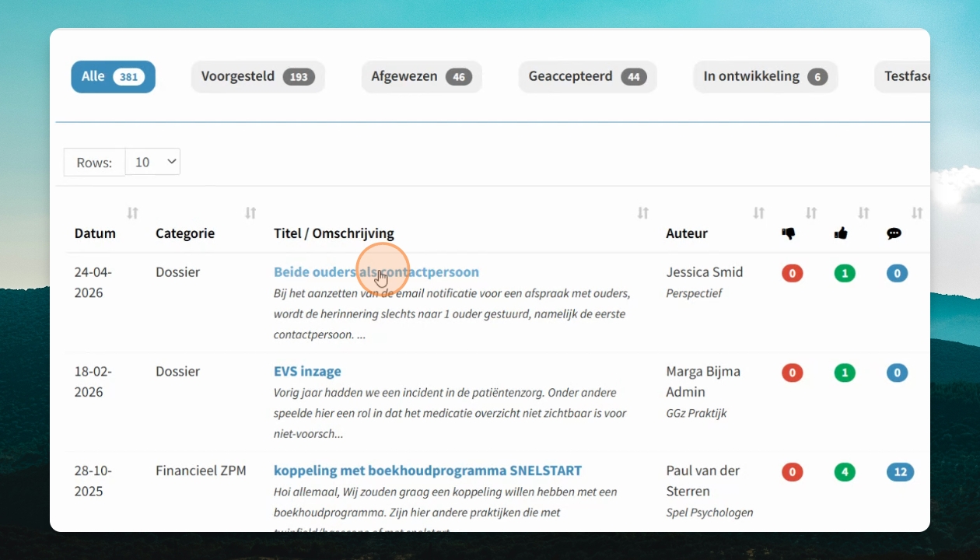Click organisation text 'Spel Psychologen'
The image size is (980, 560).
pyautogui.click(x=710, y=513)
